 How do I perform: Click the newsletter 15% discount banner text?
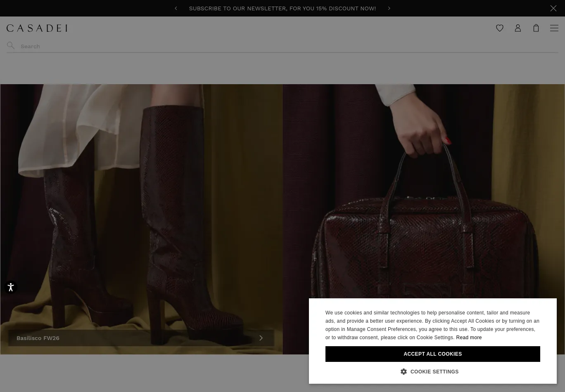click(x=282, y=8)
